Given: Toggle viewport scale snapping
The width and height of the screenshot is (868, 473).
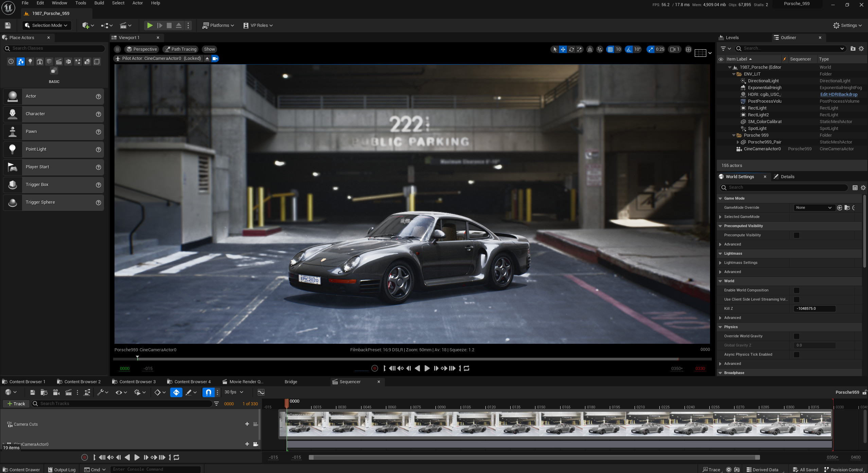Looking at the screenshot, I should click(651, 49).
